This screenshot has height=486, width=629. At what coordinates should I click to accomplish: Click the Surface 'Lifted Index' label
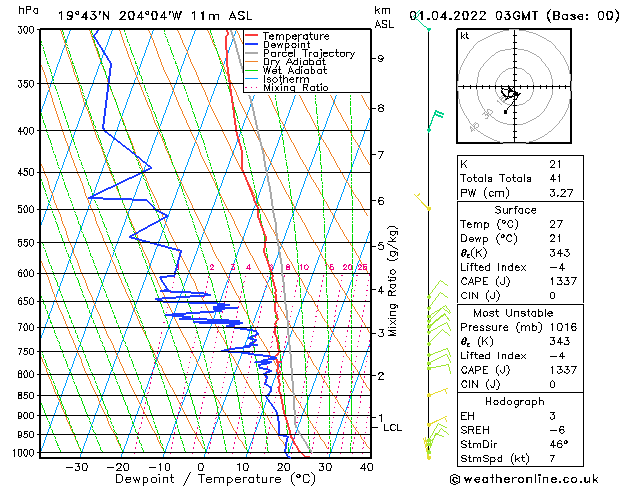point(493,267)
